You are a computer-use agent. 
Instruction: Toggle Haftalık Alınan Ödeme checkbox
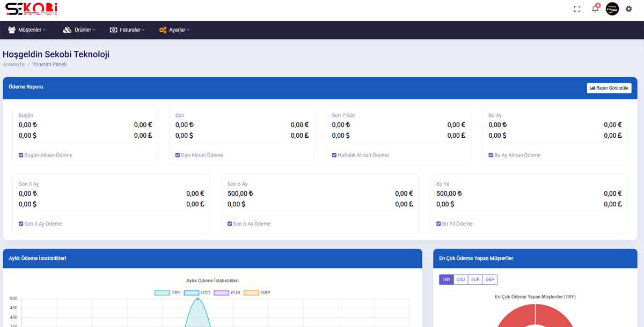(x=334, y=155)
